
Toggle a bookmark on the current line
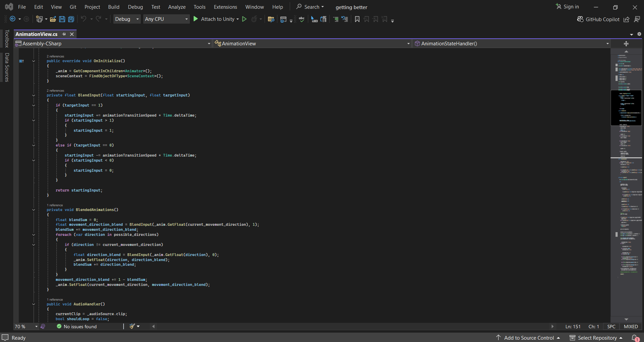pos(357,19)
